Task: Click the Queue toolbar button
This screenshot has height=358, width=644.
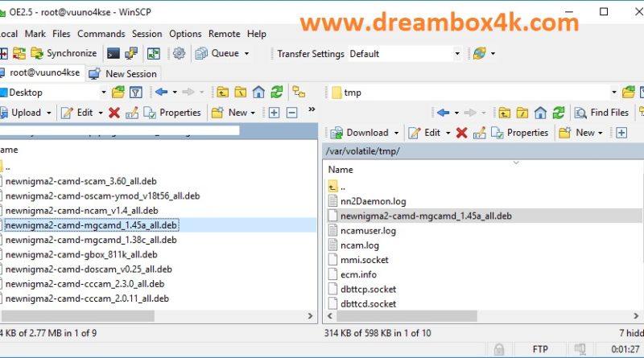Action: [x=217, y=53]
